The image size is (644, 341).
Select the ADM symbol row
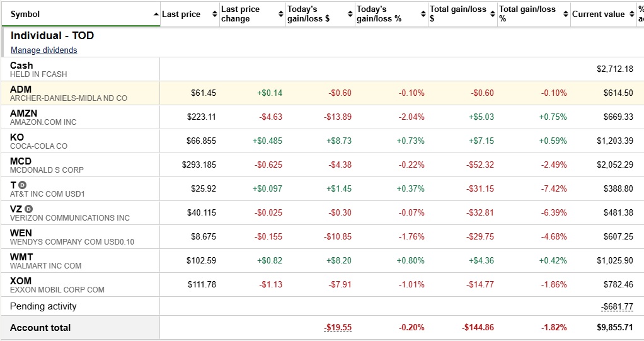(20, 89)
